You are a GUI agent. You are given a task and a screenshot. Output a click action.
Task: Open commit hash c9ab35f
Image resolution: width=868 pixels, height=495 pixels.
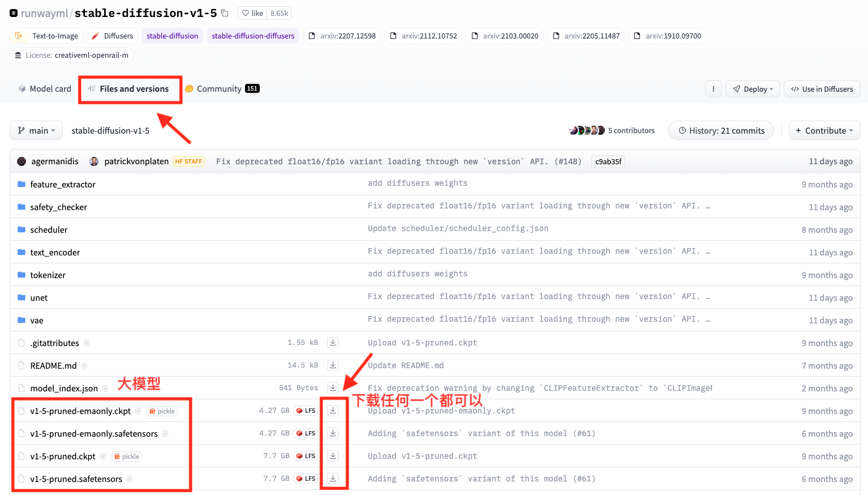click(x=608, y=161)
